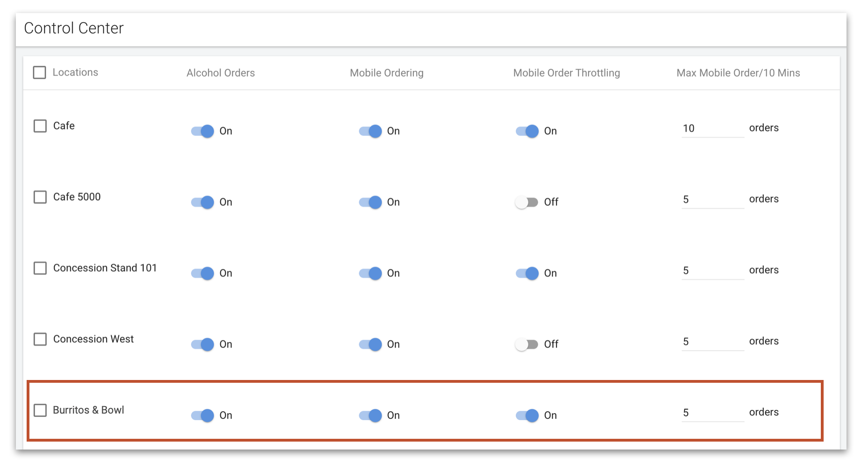Image resolution: width=868 pixels, height=464 pixels.
Task: Click the Mobile Ordering column header
Action: tap(387, 73)
